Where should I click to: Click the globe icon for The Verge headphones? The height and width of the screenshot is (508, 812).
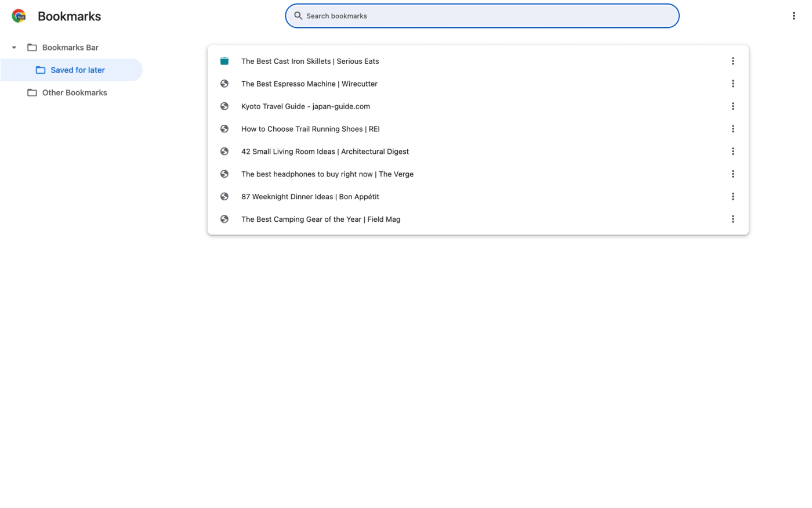[x=224, y=174]
